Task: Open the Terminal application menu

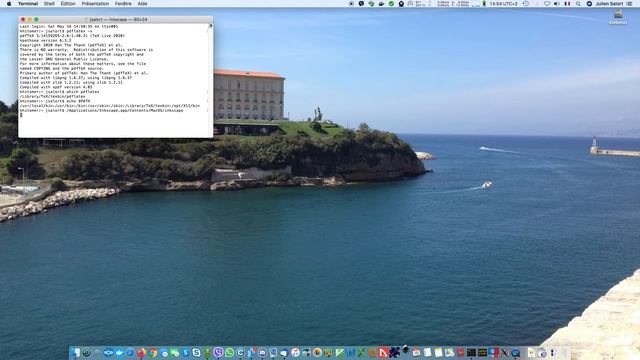Action: pyautogui.click(x=28, y=3)
